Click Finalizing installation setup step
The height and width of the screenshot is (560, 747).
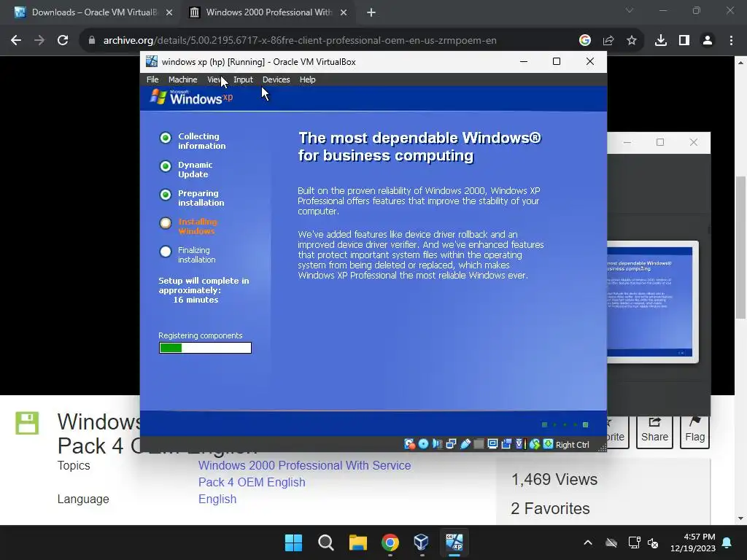coord(187,254)
